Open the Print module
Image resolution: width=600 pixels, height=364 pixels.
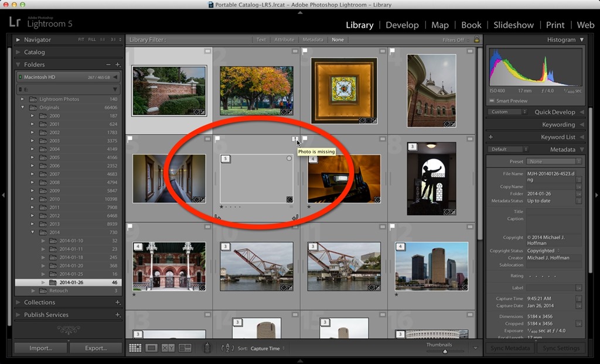click(x=555, y=25)
